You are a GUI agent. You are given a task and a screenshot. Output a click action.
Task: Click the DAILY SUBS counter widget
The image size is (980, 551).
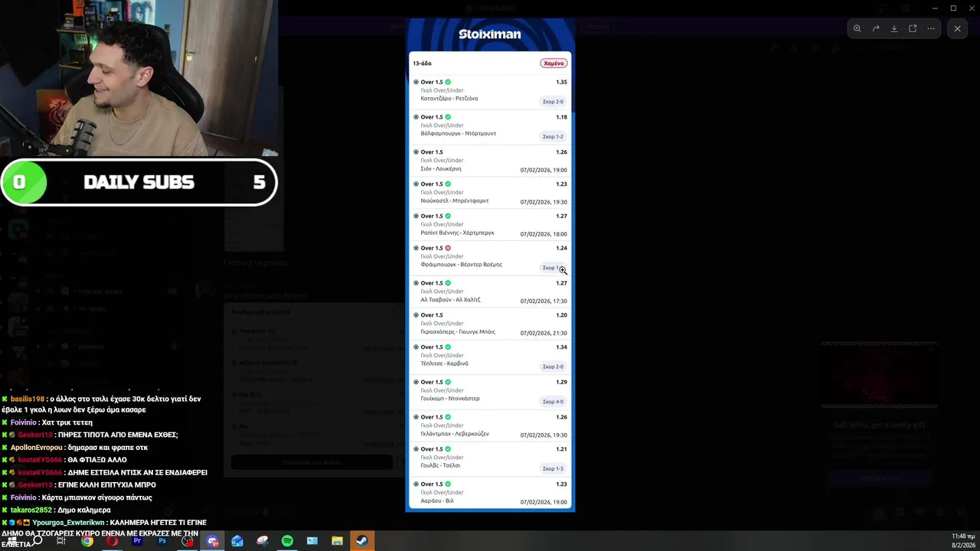pos(139,182)
